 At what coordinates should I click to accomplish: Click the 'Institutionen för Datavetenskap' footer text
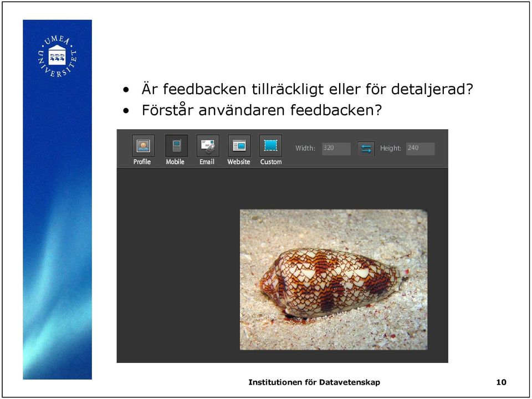314,382
